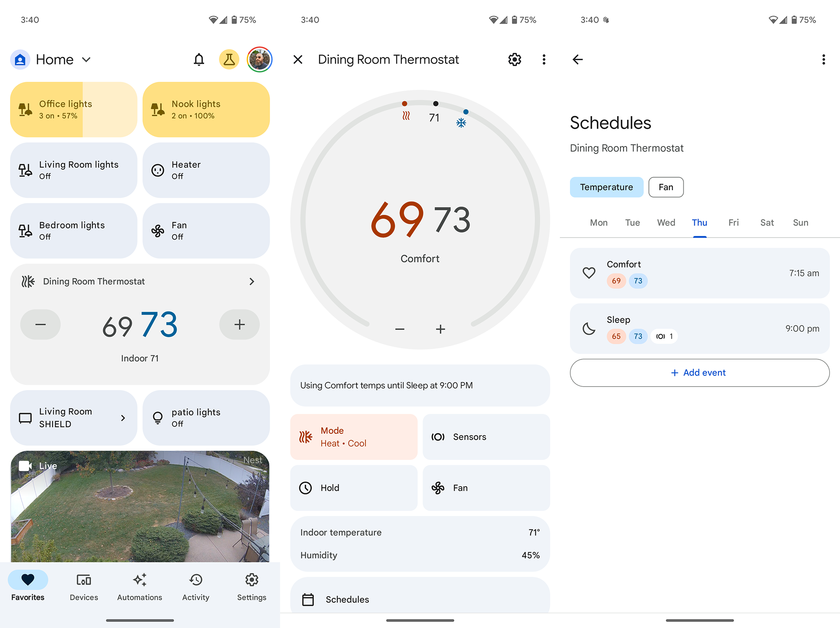Click the Schedules calendar icon

(308, 599)
